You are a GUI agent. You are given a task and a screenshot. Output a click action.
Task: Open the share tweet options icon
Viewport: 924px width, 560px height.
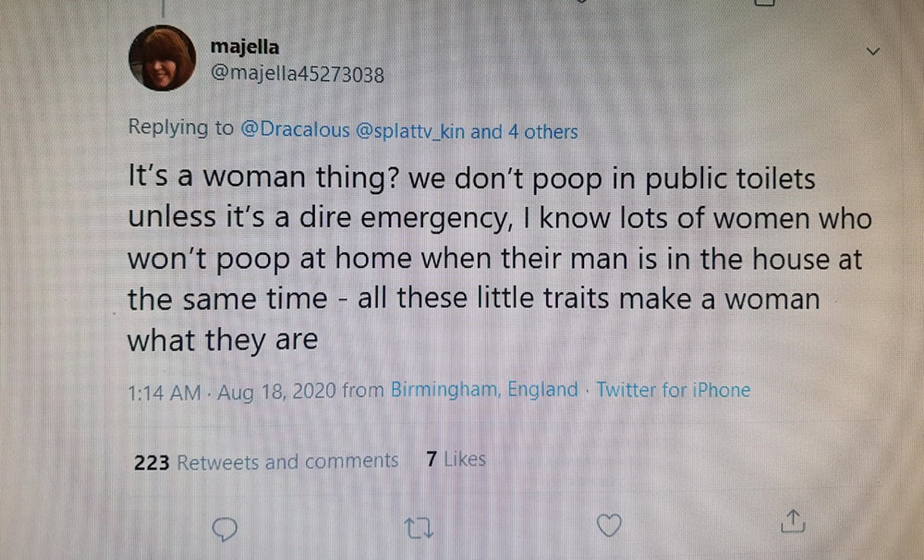(x=792, y=523)
